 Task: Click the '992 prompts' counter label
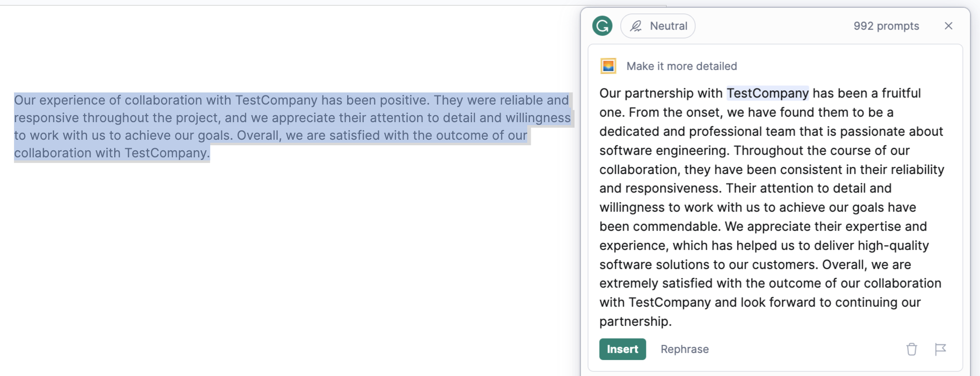[x=887, y=26]
